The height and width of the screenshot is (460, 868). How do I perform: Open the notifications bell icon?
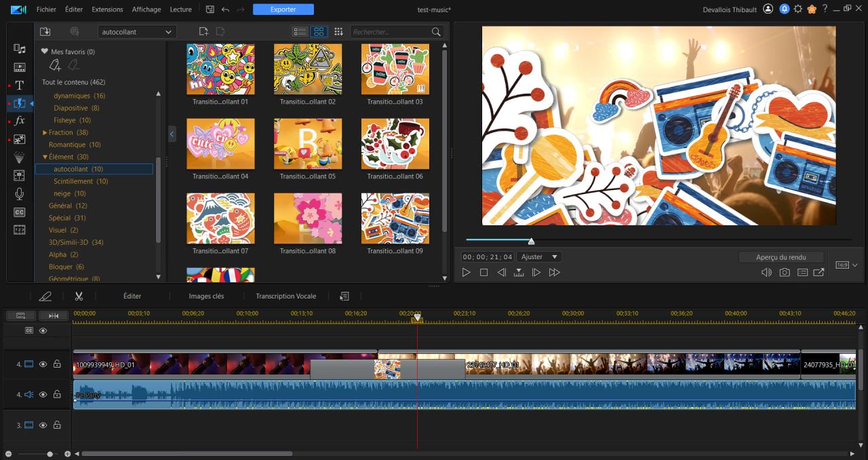pos(783,9)
